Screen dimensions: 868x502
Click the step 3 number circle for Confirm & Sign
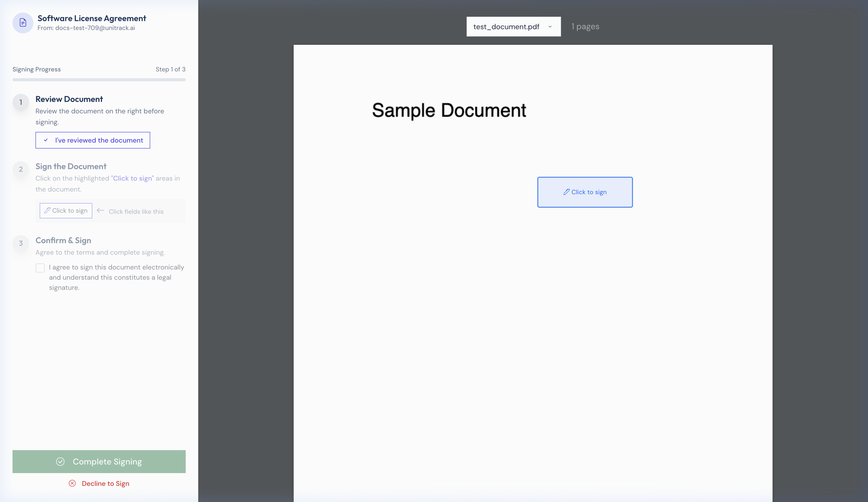(21, 243)
